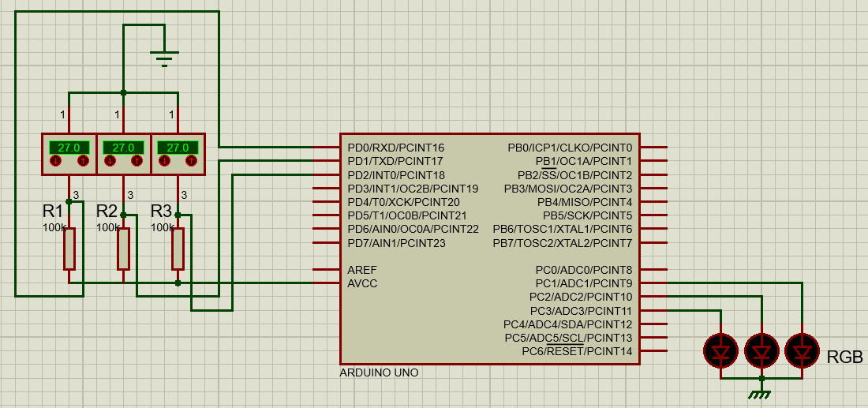Click the AVCC pin label
The height and width of the screenshot is (408, 868).
point(362,283)
